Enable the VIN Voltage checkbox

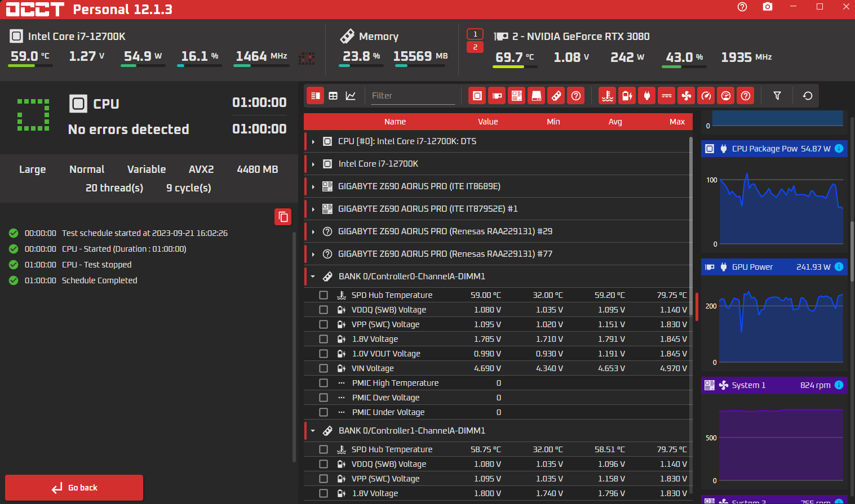click(324, 368)
